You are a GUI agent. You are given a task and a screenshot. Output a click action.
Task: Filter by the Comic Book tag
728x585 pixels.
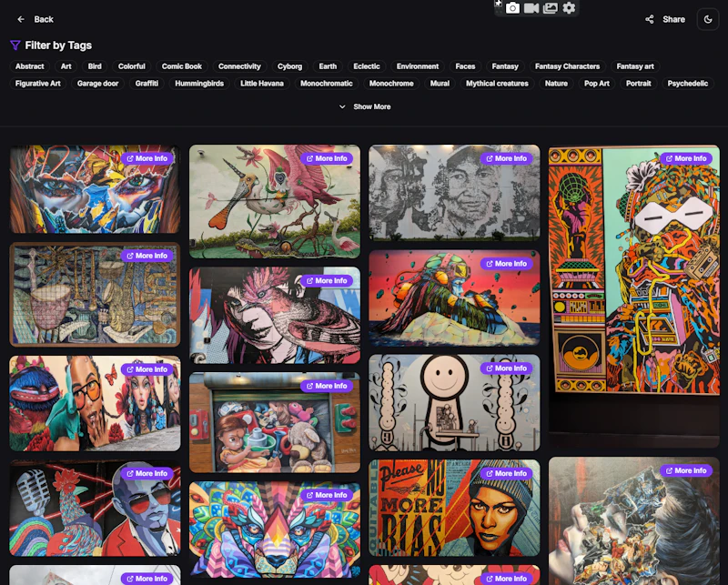point(181,66)
